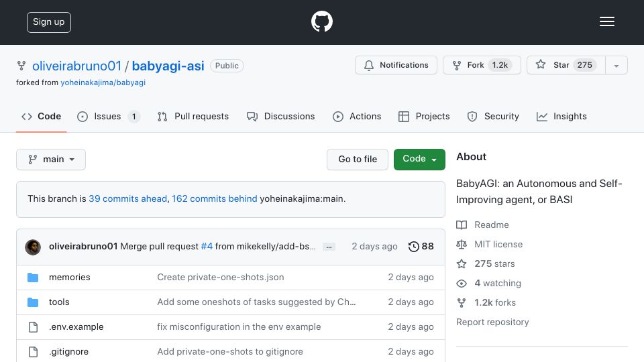Screen dimensions: 644x362
Task: Open the Actions tab
Action: point(357,117)
